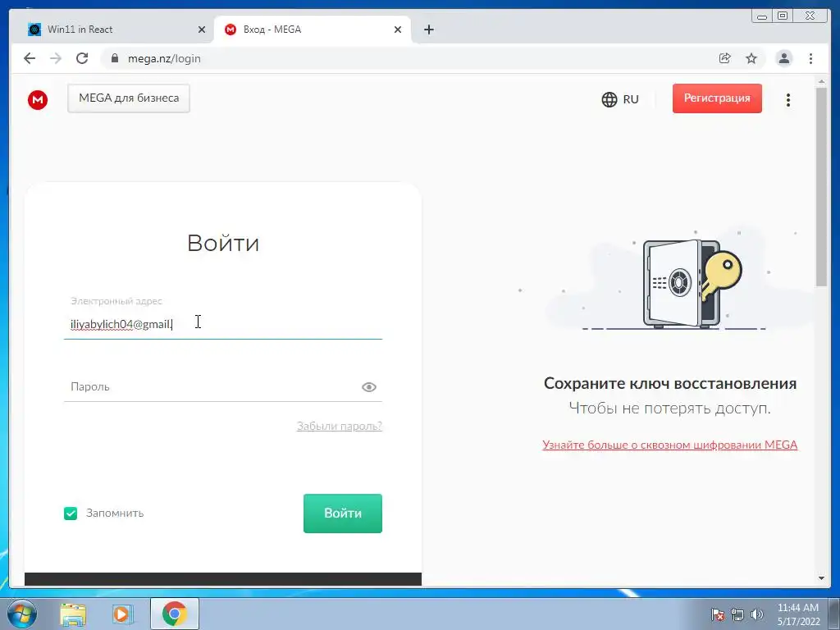Click the padlock site info icon
840x630 pixels.
[115, 58]
